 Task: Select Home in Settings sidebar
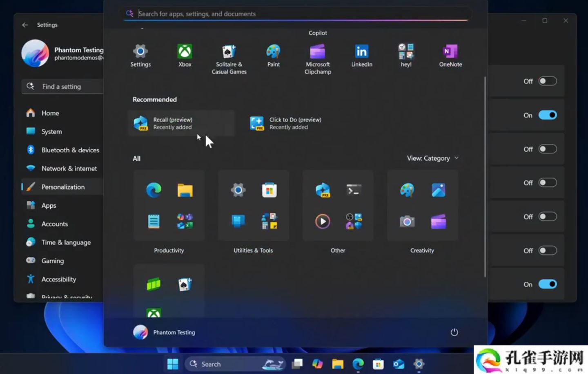pyautogui.click(x=62, y=113)
